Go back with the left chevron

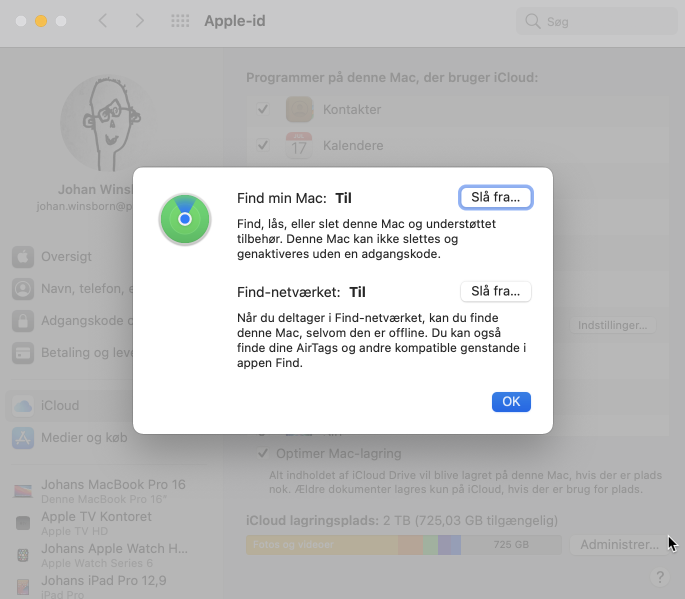coord(103,21)
